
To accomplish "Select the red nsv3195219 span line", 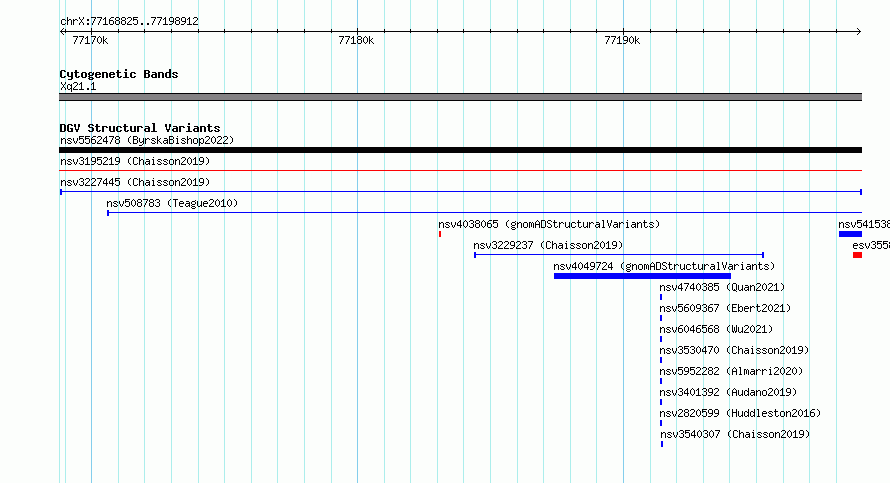I will 460,170.
